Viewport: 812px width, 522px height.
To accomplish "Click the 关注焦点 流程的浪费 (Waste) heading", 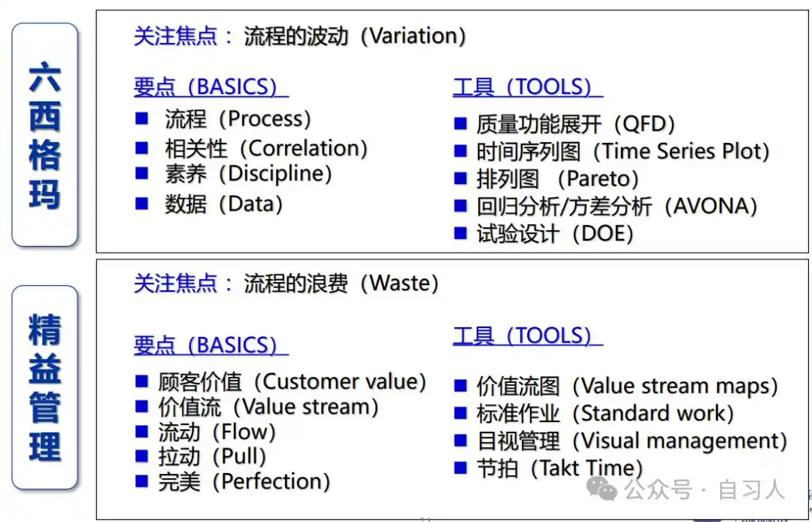I will point(286,284).
